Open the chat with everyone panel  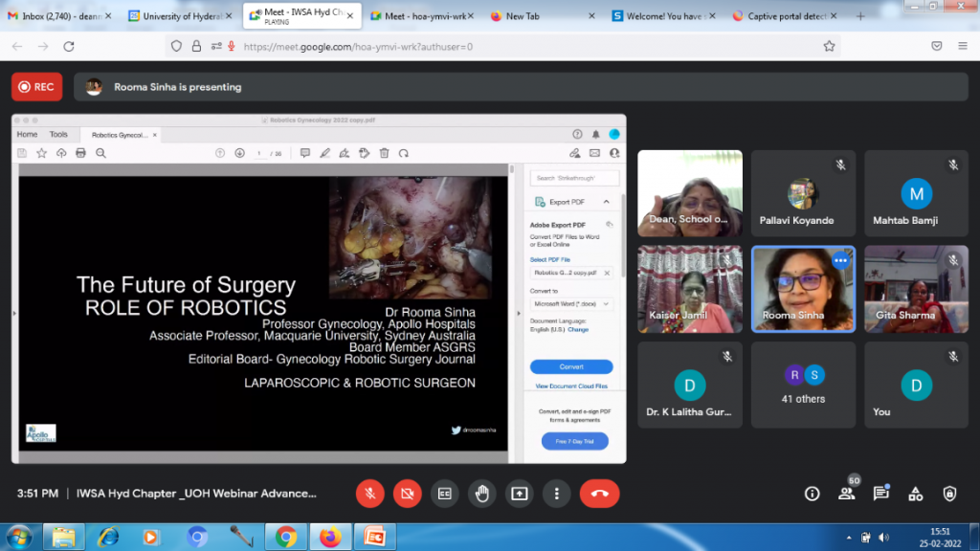point(881,494)
